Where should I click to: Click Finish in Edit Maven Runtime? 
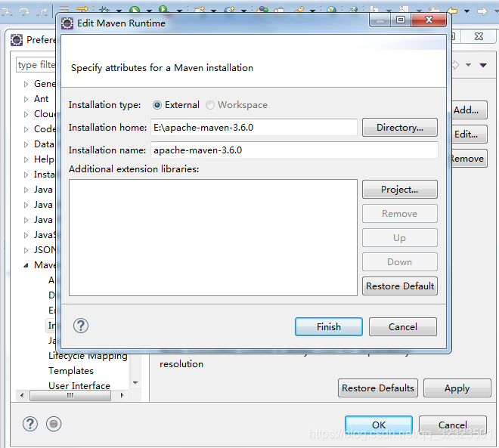tap(329, 327)
